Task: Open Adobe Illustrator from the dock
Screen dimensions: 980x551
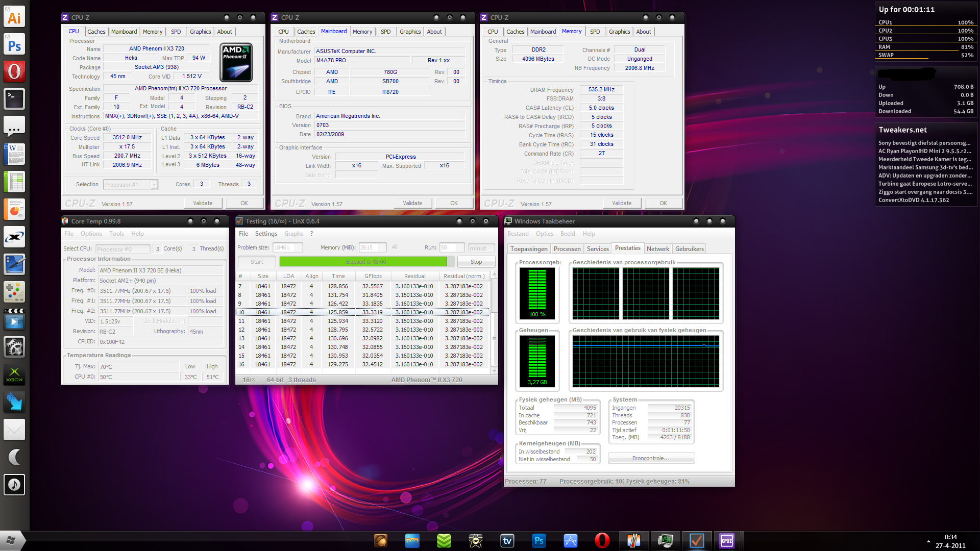Action: click(x=14, y=18)
